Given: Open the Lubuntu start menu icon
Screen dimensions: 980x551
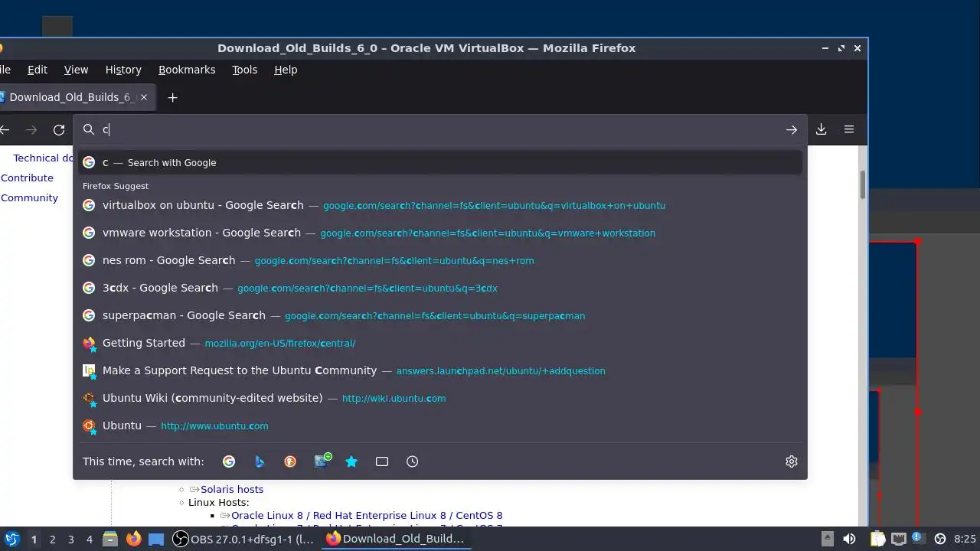Looking at the screenshot, I should (x=11, y=539).
